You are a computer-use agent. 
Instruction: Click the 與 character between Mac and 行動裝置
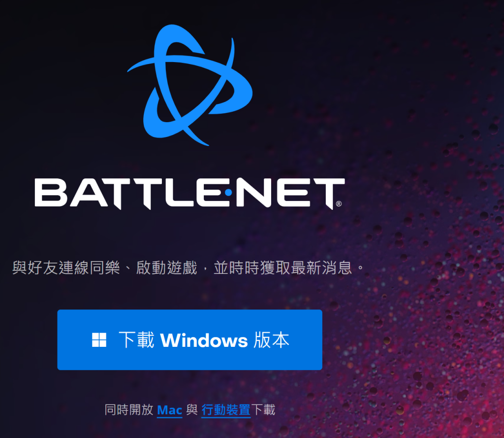(192, 410)
